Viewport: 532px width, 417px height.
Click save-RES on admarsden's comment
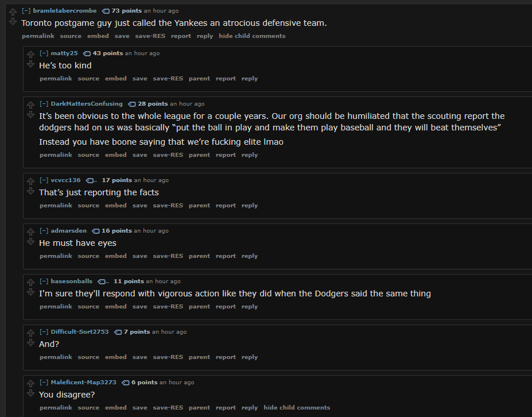[168, 256]
